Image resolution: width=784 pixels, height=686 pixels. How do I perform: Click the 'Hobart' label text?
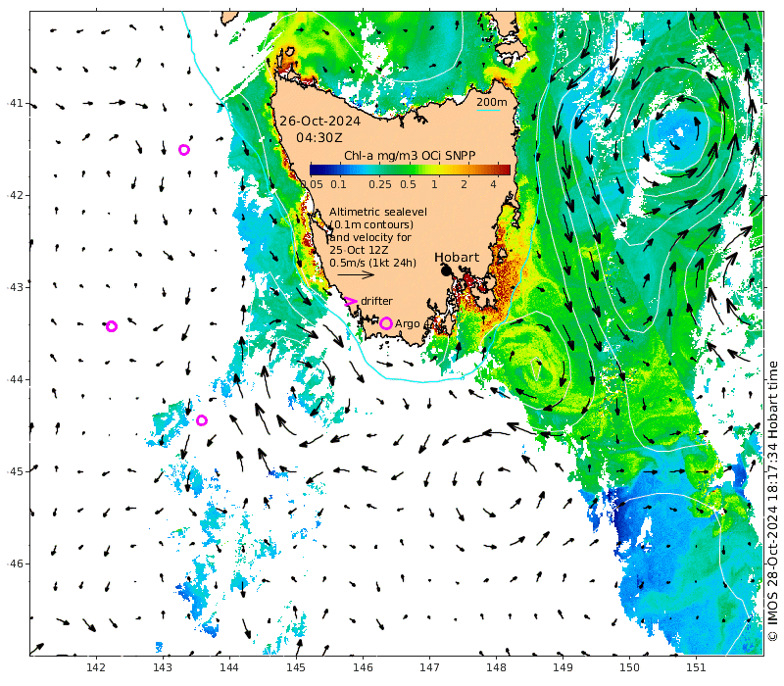(457, 257)
